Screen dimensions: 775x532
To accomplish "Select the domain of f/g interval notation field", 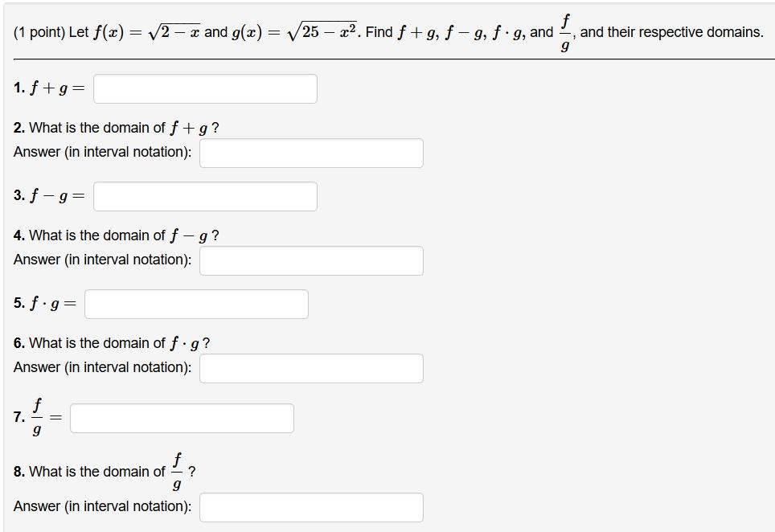I will 310,507.
